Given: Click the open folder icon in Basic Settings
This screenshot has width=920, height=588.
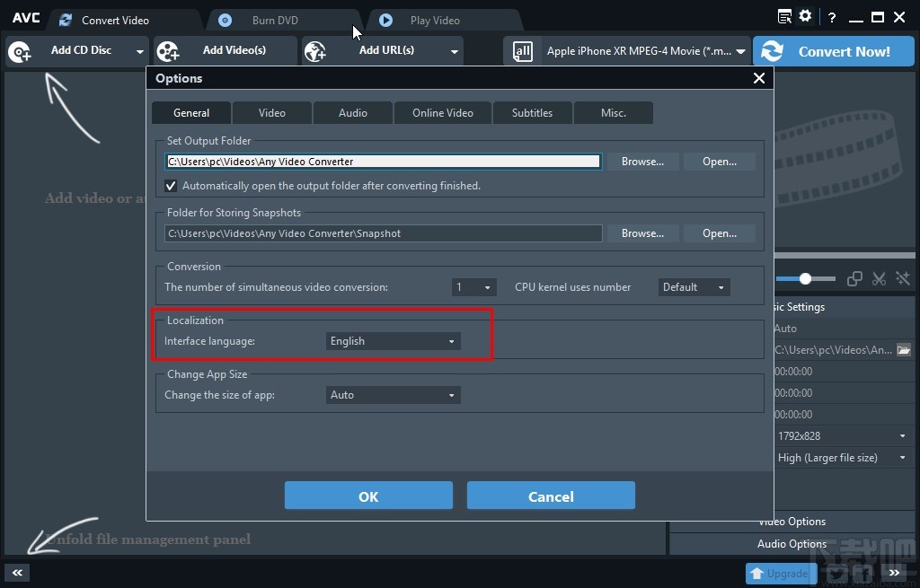Looking at the screenshot, I should [904, 350].
